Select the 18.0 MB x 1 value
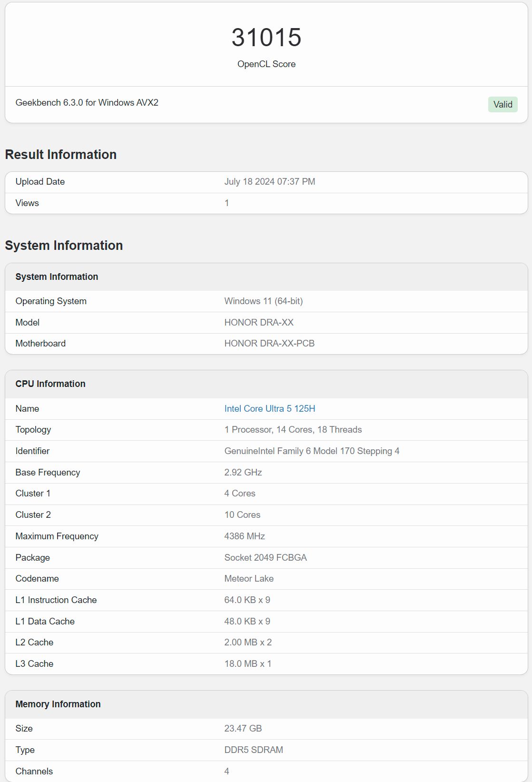Image resolution: width=532 pixels, height=782 pixels. 247,663
